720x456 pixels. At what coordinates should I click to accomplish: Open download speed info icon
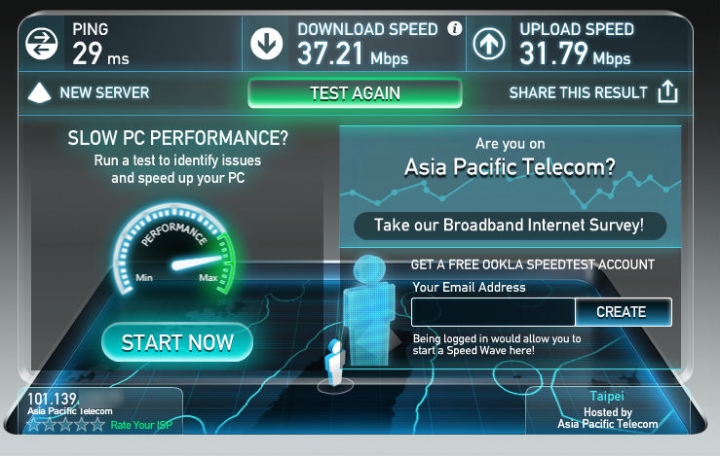[x=455, y=28]
